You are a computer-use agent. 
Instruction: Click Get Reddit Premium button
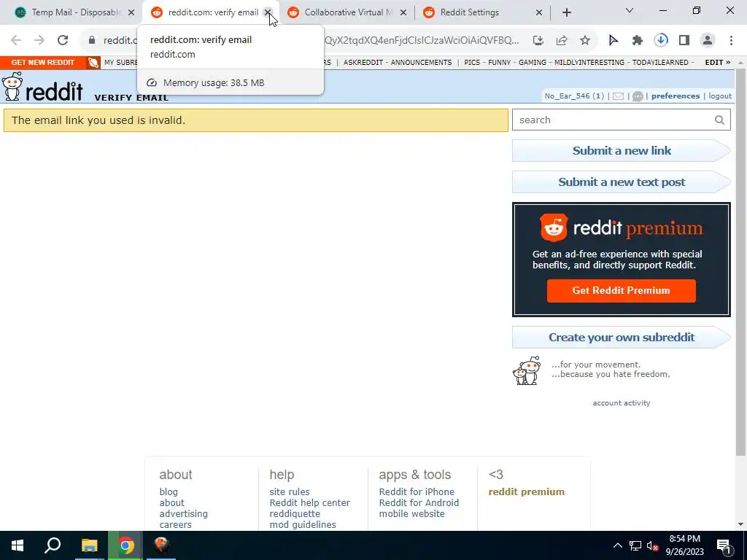coord(621,290)
